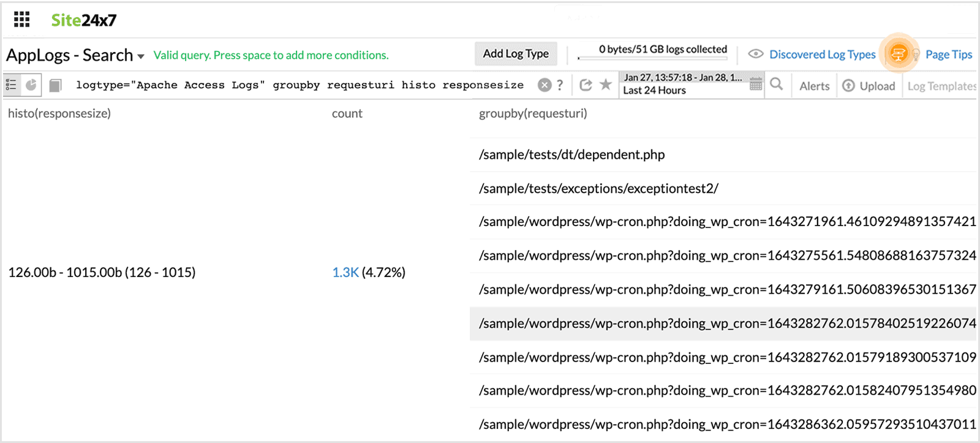Open the apps grid menu
Image resolution: width=980 pixels, height=443 pixels.
pyautogui.click(x=21, y=20)
